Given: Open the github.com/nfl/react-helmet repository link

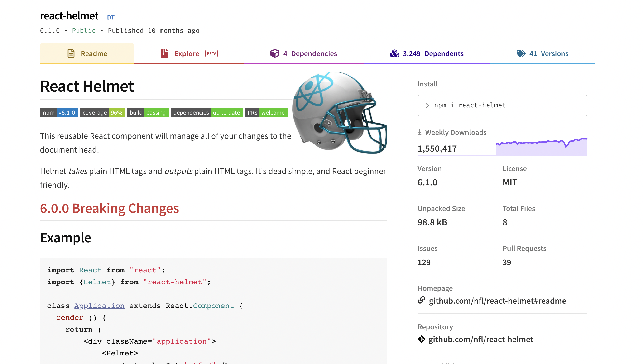Looking at the screenshot, I should click(480, 339).
